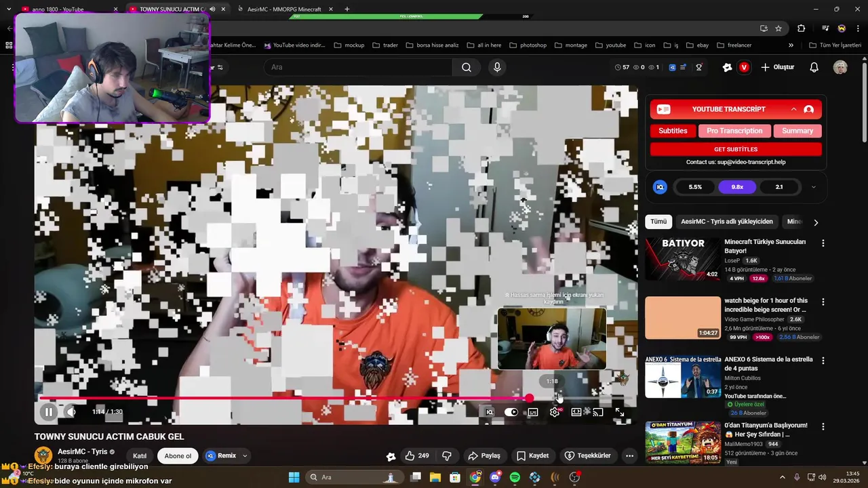Open the photoshop bookmarks folder
Image resolution: width=868 pixels, height=488 pixels.
pyautogui.click(x=528, y=45)
